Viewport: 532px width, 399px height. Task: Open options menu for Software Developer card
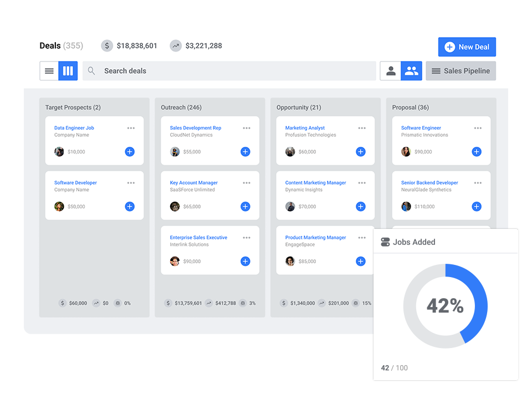pos(131,183)
